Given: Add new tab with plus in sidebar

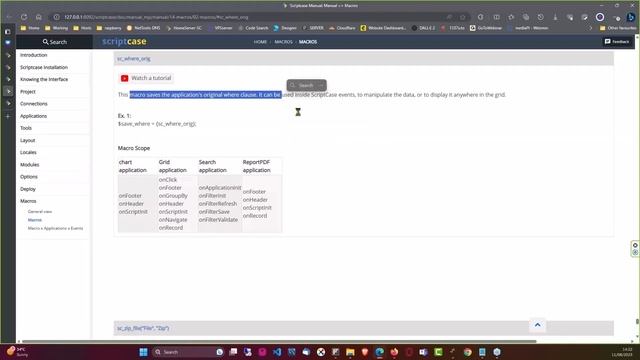Looking at the screenshot, I should point(8,116).
